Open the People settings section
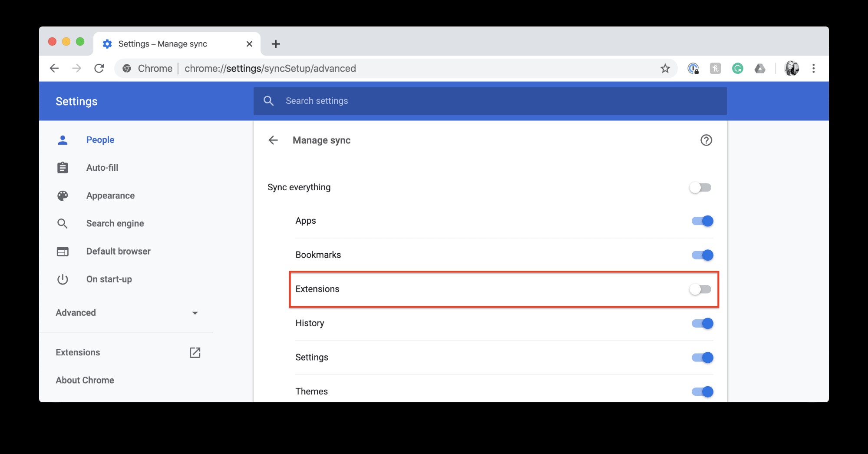This screenshot has width=868, height=454. click(100, 139)
